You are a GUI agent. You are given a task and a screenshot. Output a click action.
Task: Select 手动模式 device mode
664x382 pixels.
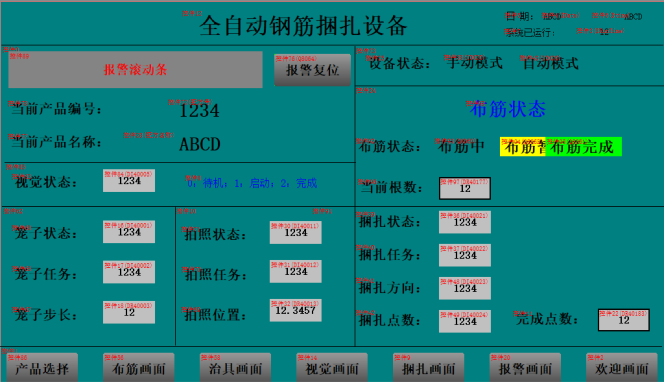point(474,63)
